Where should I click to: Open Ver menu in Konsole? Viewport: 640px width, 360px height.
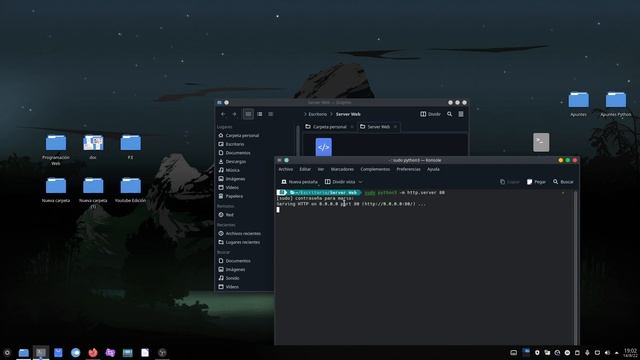pyautogui.click(x=321, y=169)
